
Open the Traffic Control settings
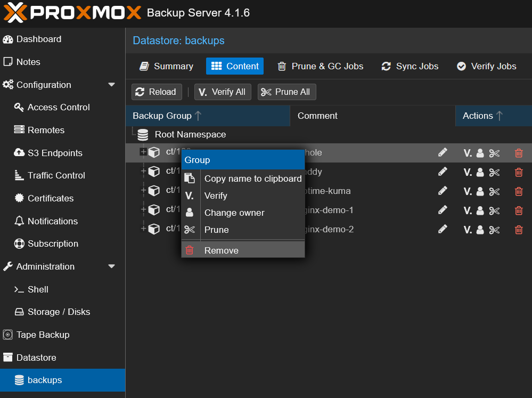click(x=54, y=175)
